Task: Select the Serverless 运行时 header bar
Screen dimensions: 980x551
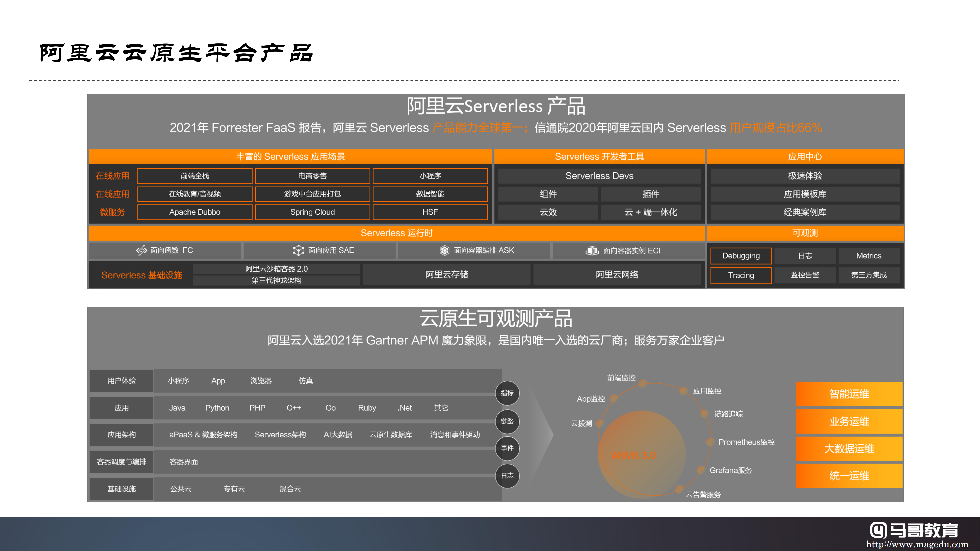Action: click(x=396, y=233)
